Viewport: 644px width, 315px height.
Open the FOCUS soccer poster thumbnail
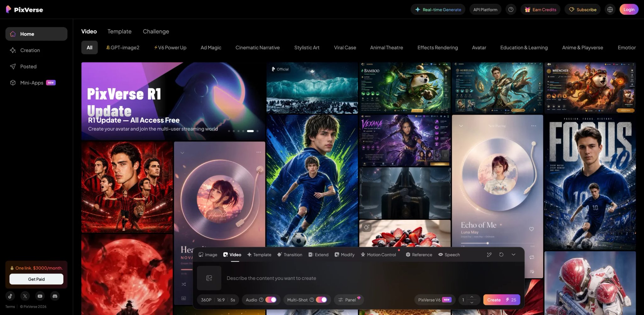coord(590,182)
